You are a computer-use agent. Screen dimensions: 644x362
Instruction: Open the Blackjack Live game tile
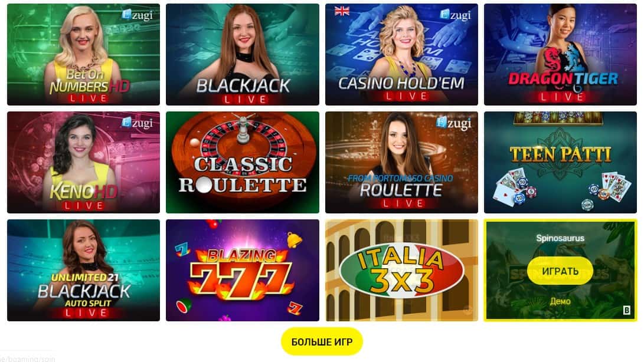243,55
